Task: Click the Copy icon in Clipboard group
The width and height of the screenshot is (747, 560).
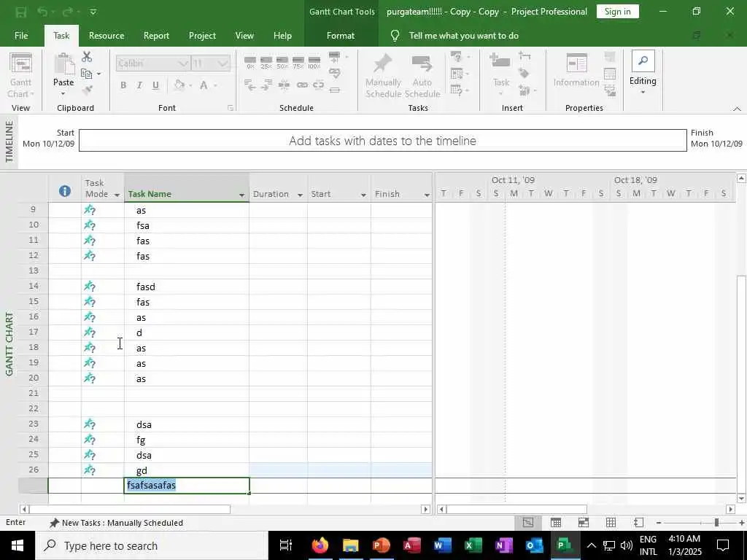Action: tap(86, 74)
